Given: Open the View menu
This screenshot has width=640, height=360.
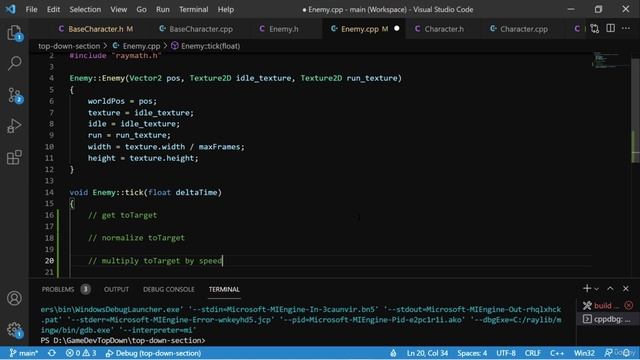Looking at the screenshot, I should (x=118, y=9).
